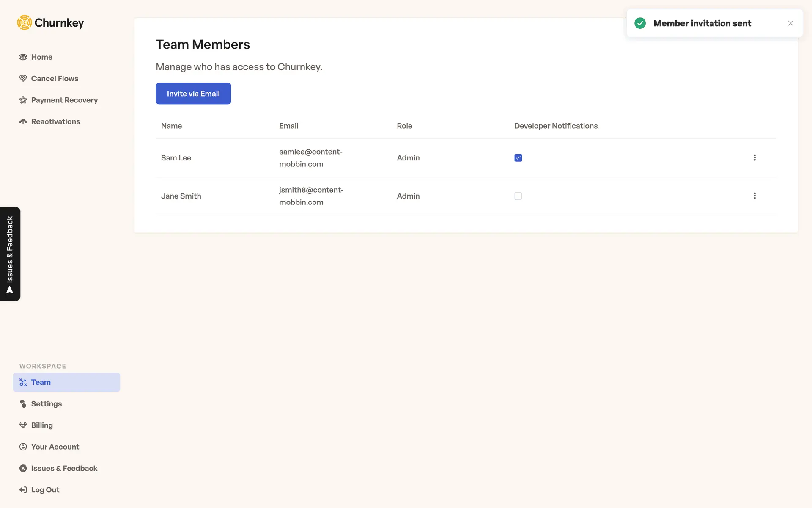Click the Log Out arrow icon
Image resolution: width=812 pixels, height=508 pixels.
point(23,490)
